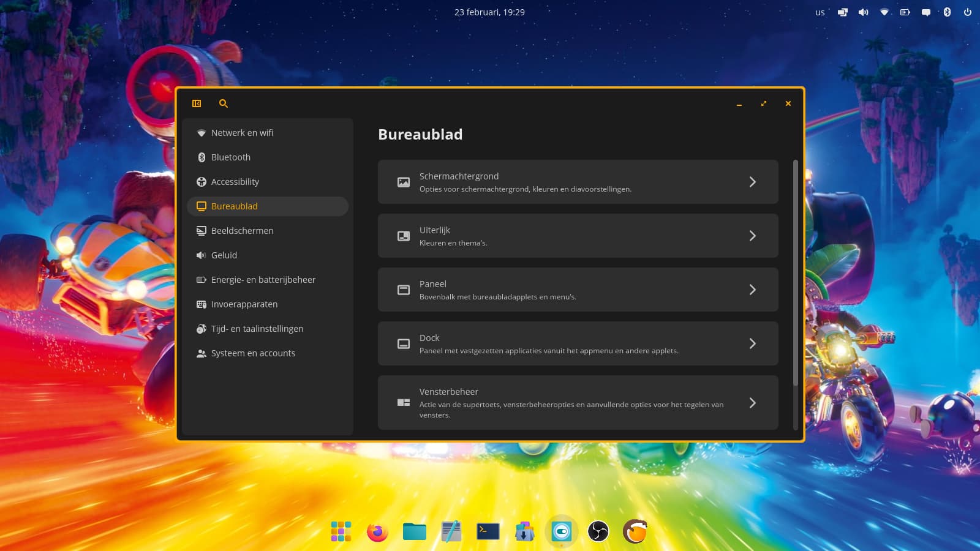Screen dimensions: 980x551
Task: Launch OBS Studio from the dock
Action: [598, 531]
